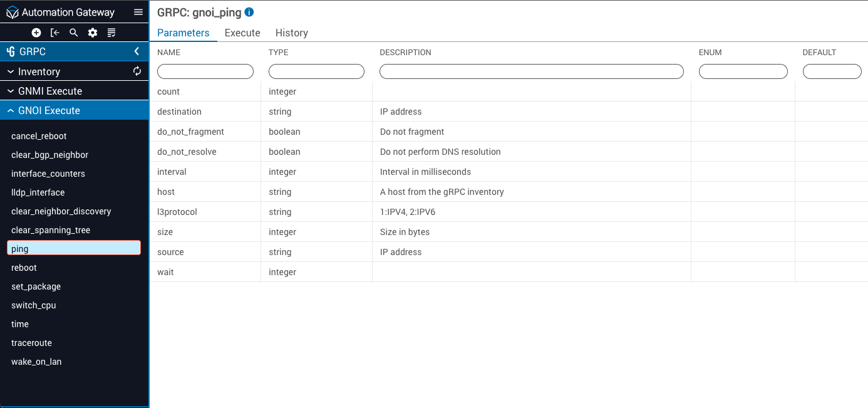Click the info icon next to gnoi_ping
The height and width of the screenshot is (408, 868).
click(249, 12)
